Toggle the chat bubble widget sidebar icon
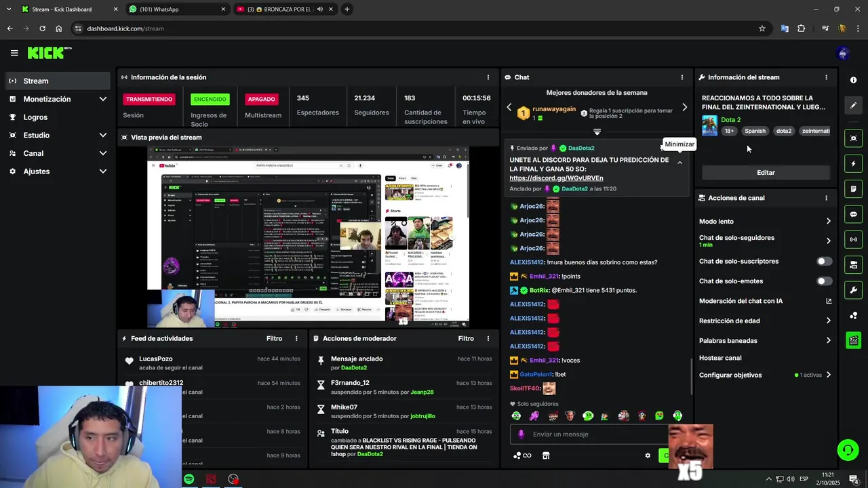 pyautogui.click(x=853, y=214)
